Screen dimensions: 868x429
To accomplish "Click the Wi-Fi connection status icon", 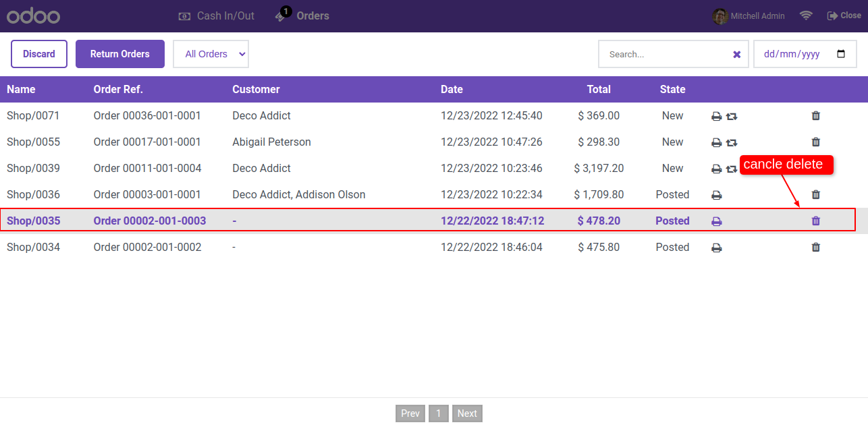I will click(x=806, y=16).
